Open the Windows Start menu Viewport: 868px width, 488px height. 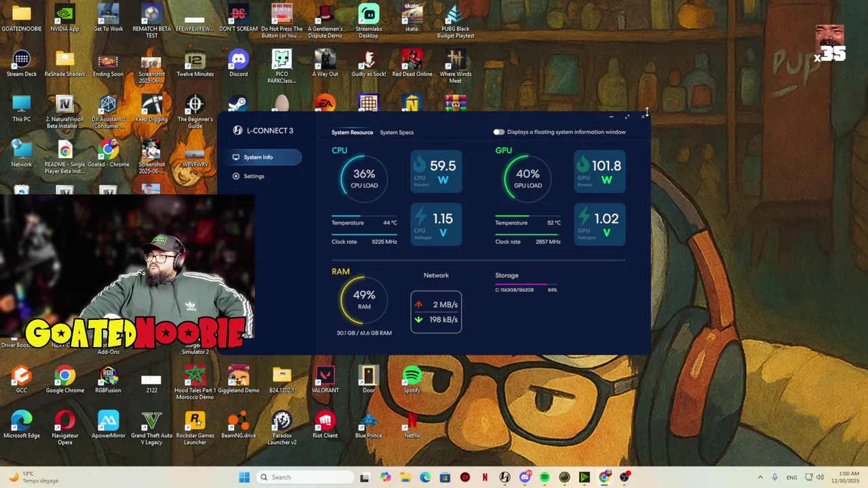244,477
